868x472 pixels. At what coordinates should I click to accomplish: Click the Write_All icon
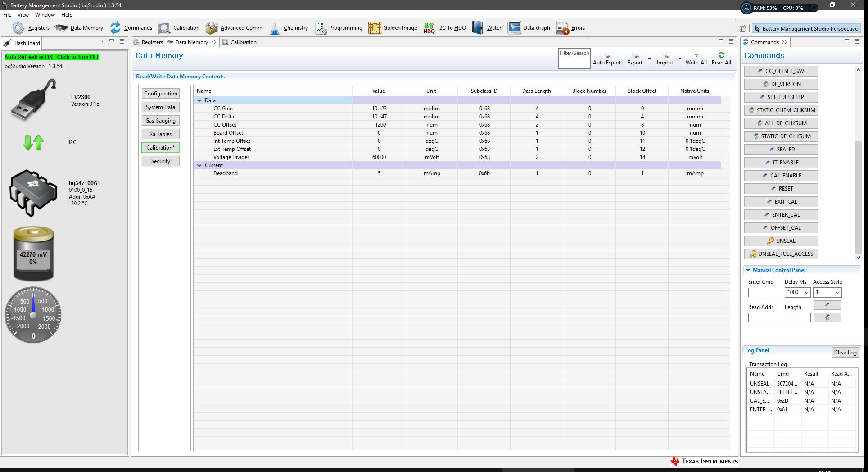pyautogui.click(x=696, y=55)
